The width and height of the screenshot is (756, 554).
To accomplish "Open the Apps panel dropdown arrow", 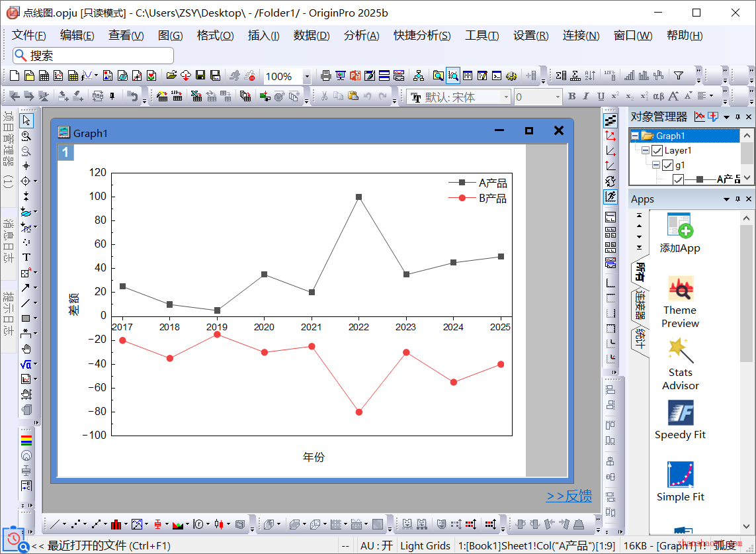I will tap(727, 199).
